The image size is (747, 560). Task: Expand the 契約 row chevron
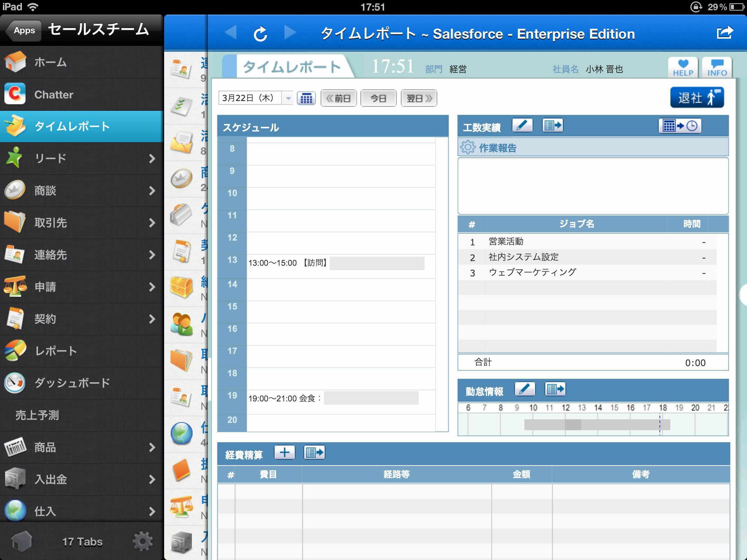point(152,319)
